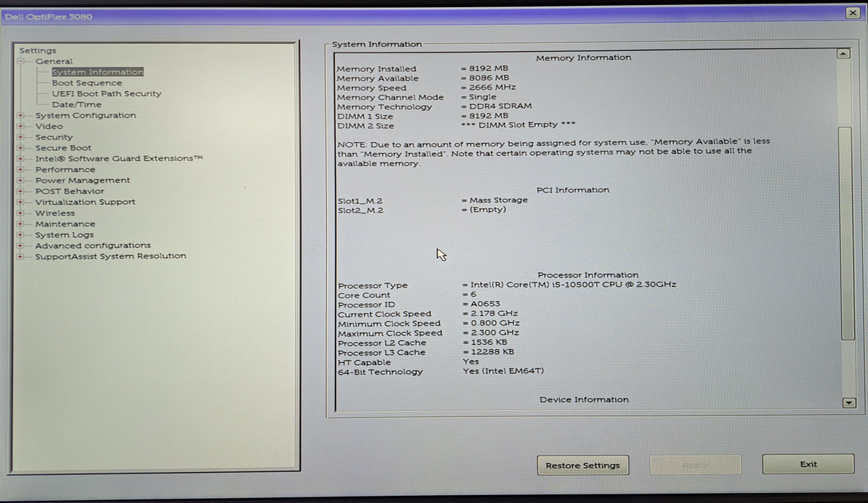Expand the Virtualization Support node

(21, 202)
